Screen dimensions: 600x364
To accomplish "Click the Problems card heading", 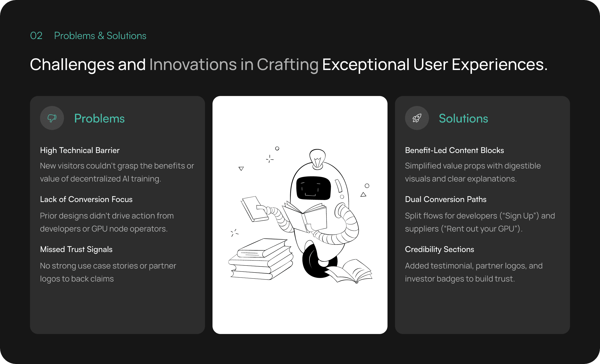I will pos(99,118).
